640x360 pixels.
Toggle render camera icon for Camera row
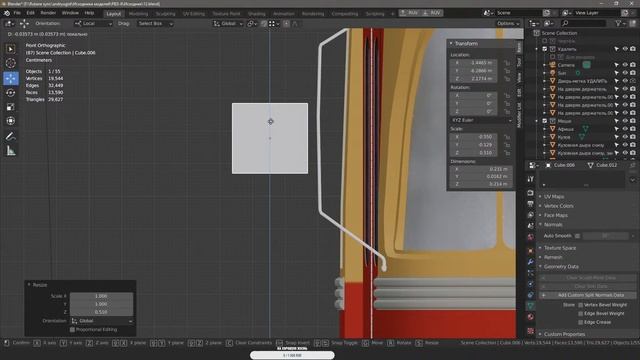click(633, 65)
